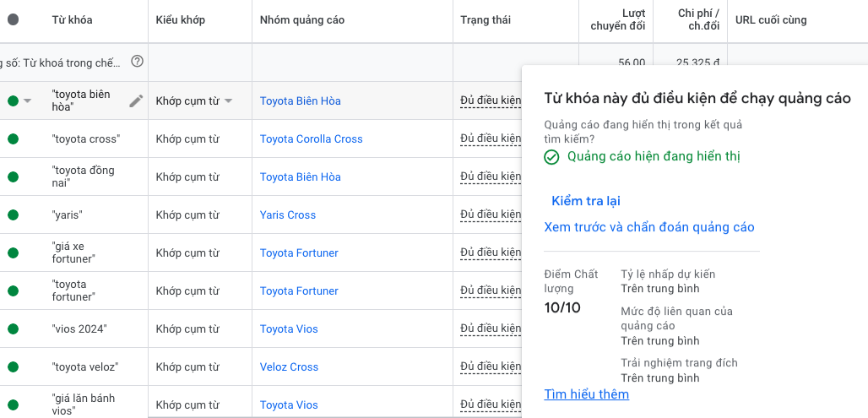Click the gray status dot in the table header
Image resolution: width=868 pixels, height=418 pixels.
[13, 20]
